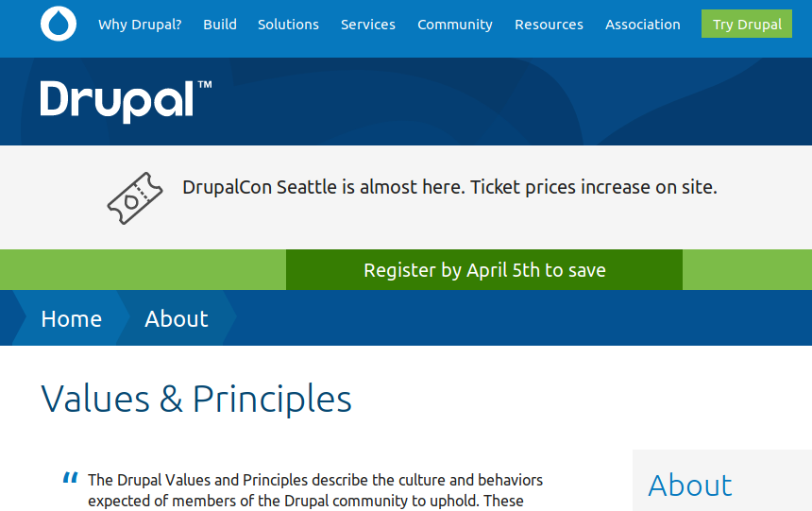Image resolution: width=812 pixels, height=511 pixels.
Task: Click the DrupalCon Seattle announcement text
Action: (449, 187)
